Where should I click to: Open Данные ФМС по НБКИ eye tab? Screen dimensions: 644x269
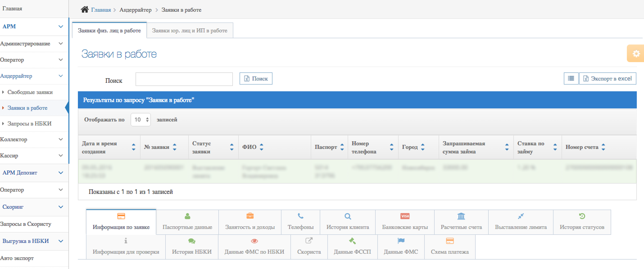[x=254, y=247]
